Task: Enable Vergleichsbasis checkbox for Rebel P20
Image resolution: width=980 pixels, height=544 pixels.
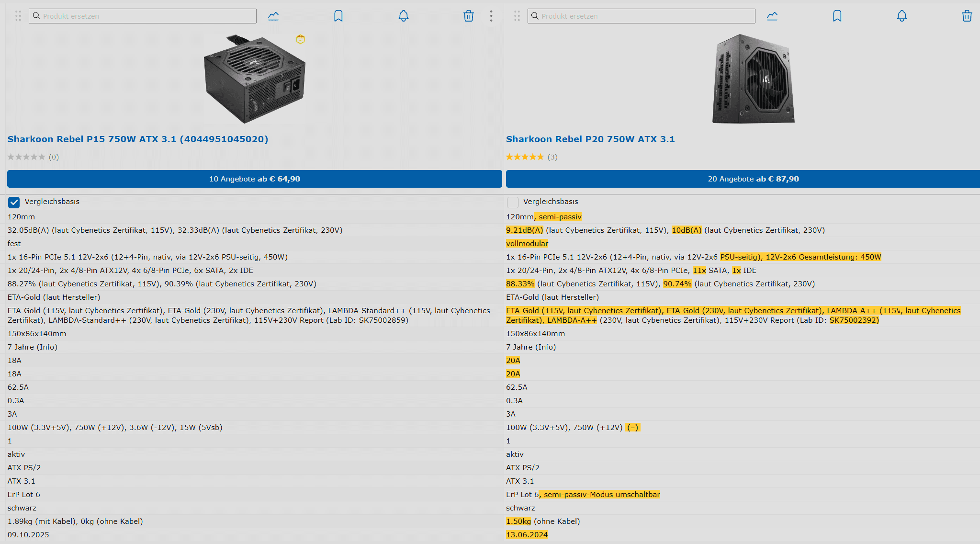Action: 513,202
